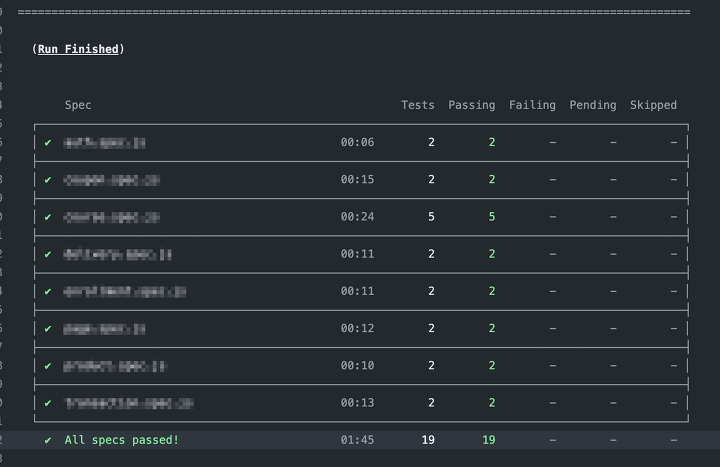This screenshot has width=720, height=467.
Task: Click the Pending column header
Action: (593, 105)
